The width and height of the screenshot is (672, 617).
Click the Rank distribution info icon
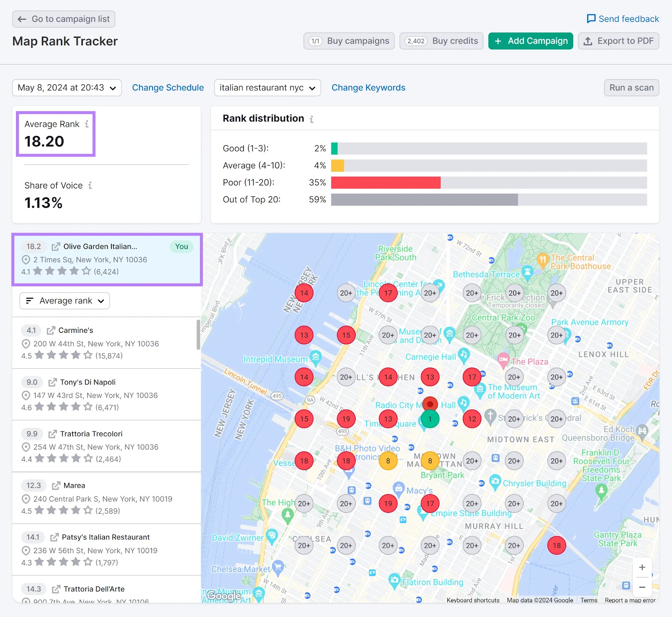pos(312,119)
